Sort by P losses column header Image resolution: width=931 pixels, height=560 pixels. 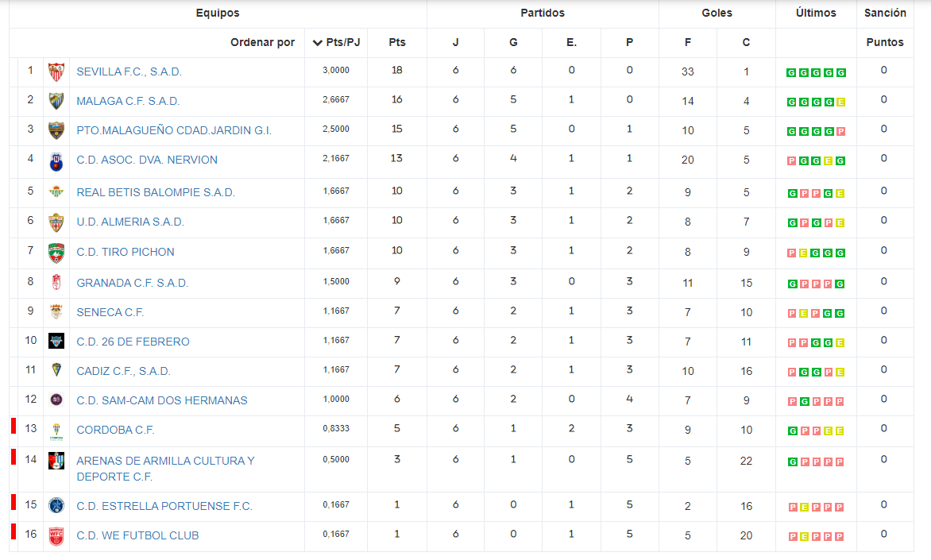coord(629,42)
